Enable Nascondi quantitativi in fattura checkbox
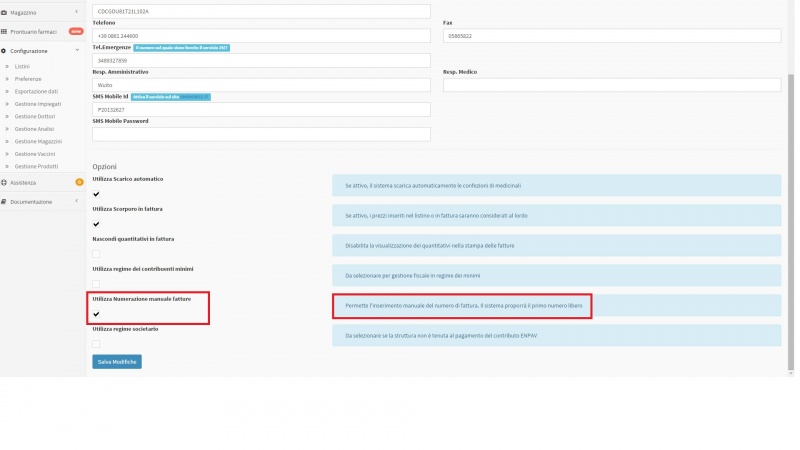This screenshot has width=800, height=450. point(97,254)
